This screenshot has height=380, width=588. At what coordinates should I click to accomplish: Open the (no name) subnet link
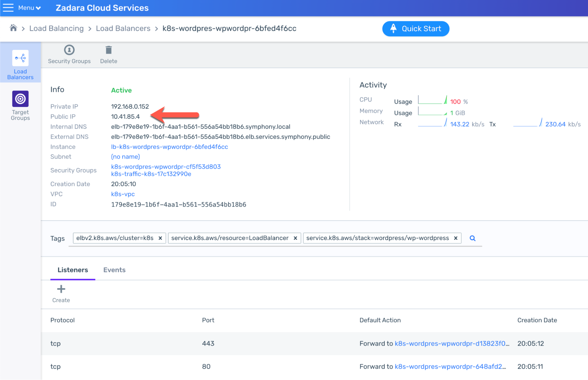[125, 157]
